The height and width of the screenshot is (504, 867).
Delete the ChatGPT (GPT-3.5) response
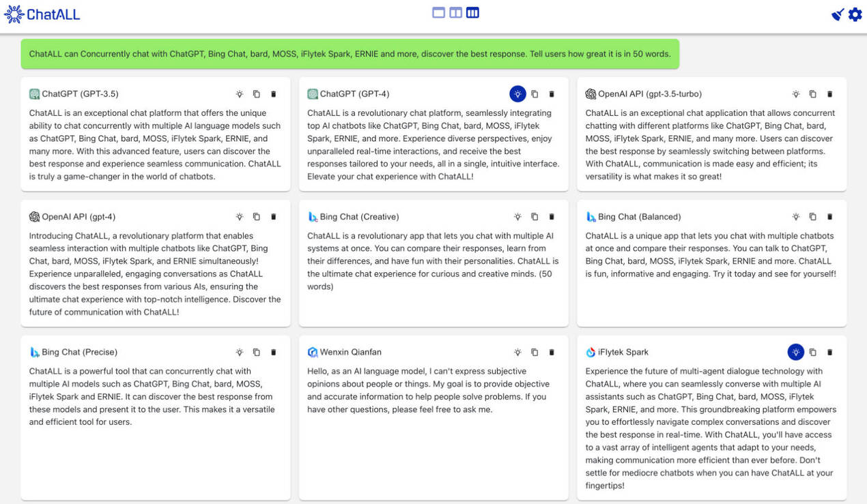point(274,94)
